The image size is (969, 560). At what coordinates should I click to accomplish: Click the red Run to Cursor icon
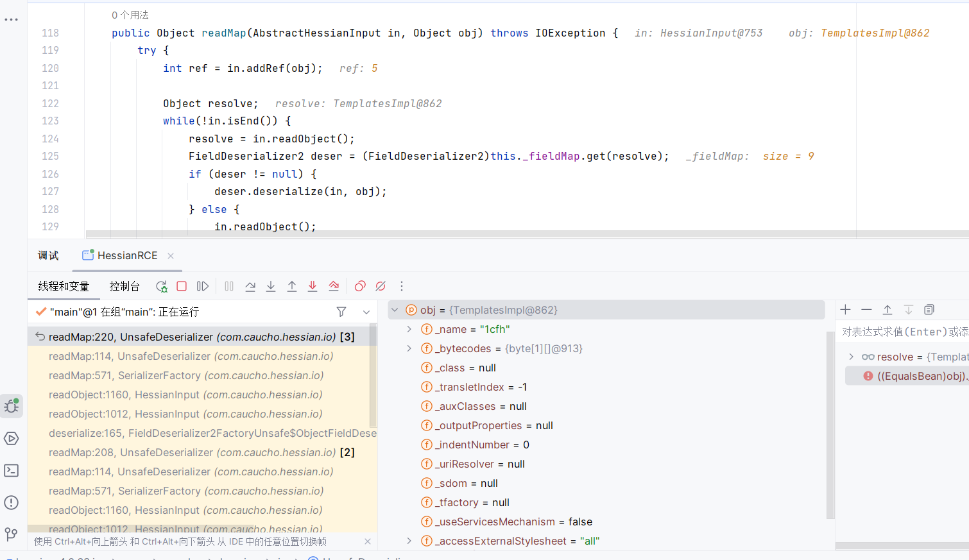[x=334, y=286]
